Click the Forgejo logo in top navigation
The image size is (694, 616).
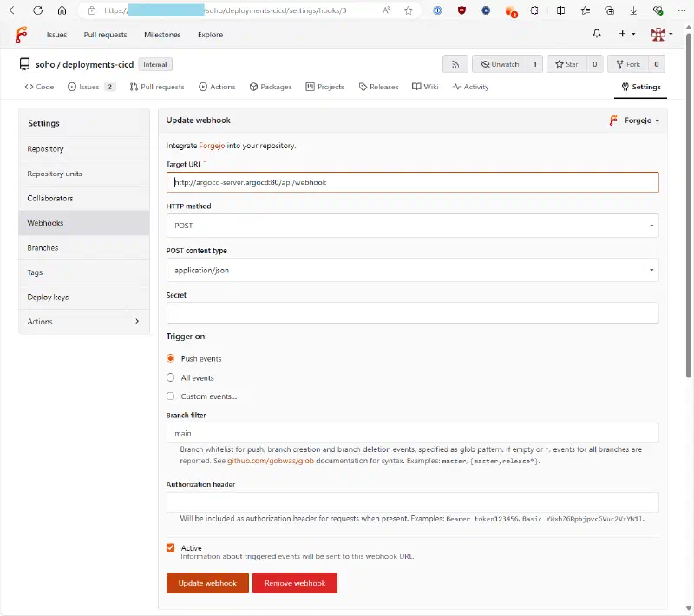click(x=21, y=35)
